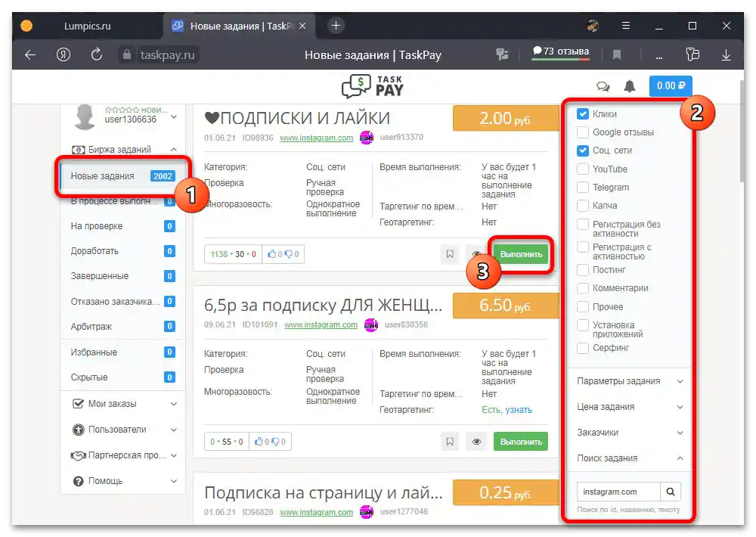756x537 pixels.
Task: Open the Арбитраж section
Action: (x=123, y=326)
